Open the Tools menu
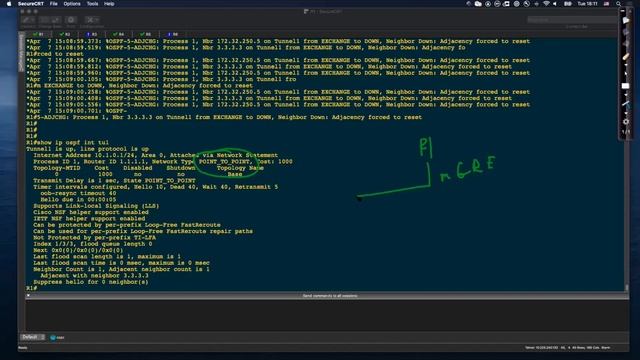640x360 pixels. click(92, 4)
